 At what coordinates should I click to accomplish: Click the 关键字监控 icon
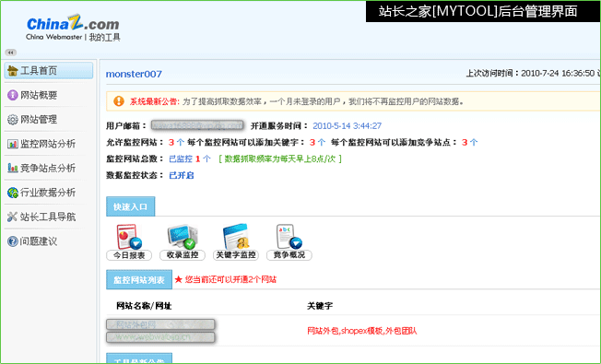pos(236,237)
